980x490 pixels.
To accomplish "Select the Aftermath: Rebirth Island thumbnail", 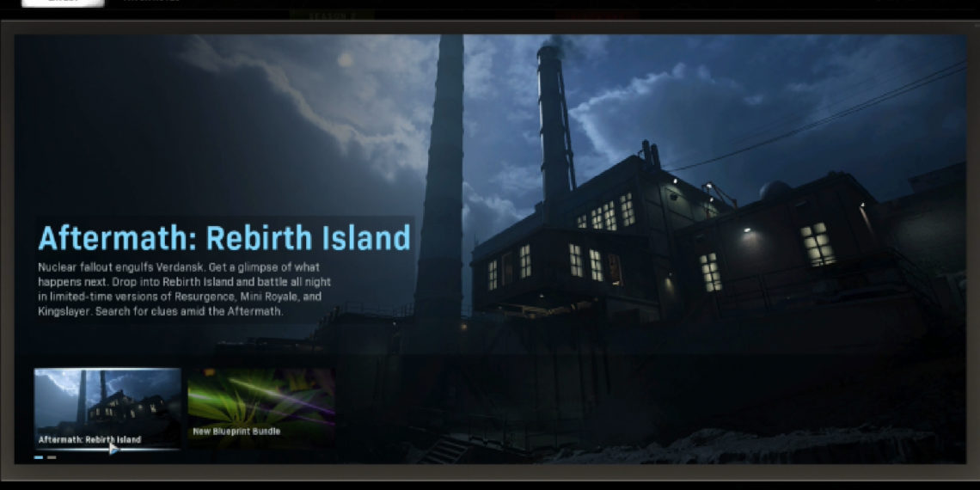I will pos(107,407).
